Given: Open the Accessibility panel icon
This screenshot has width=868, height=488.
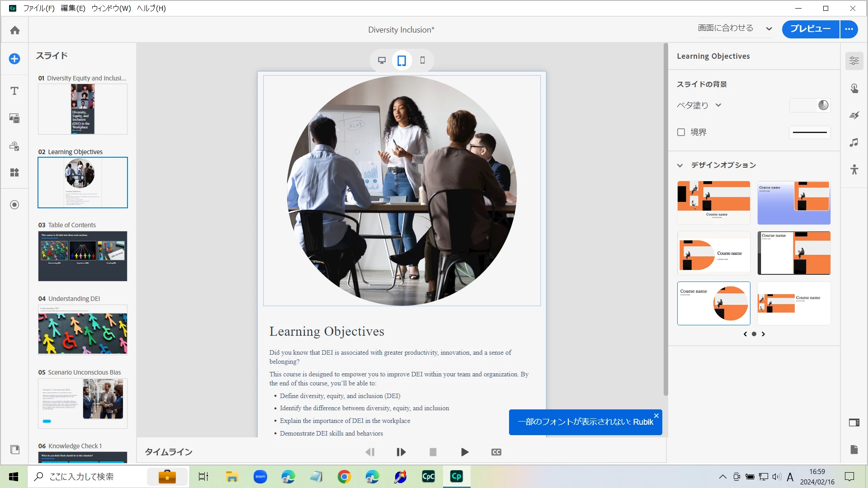Looking at the screenshot, I should [854, 170].
